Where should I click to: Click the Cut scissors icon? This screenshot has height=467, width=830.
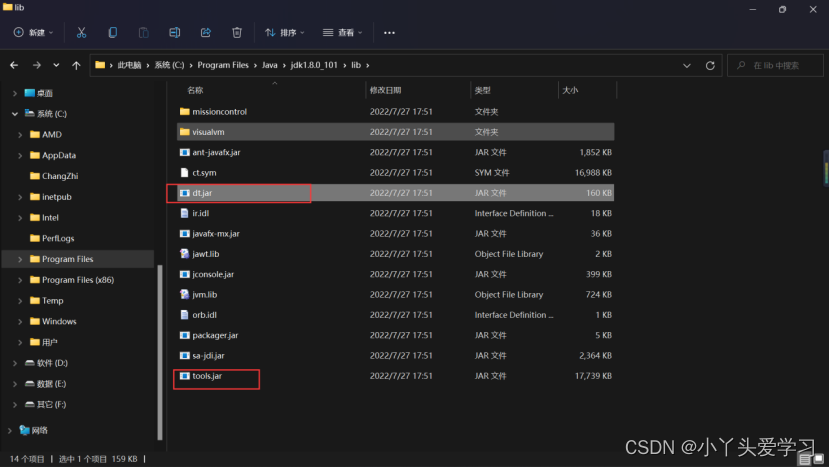(81, 33)
